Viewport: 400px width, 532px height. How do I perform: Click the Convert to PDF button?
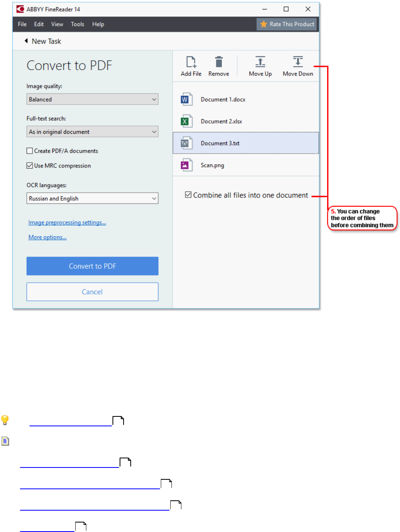click(x=92, y=266)
